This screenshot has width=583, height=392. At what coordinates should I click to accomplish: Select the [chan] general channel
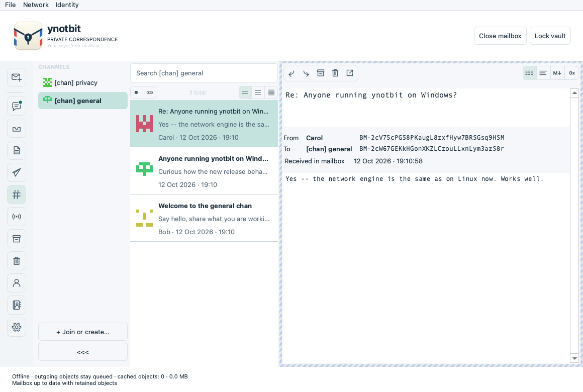[x=83, y=101]
